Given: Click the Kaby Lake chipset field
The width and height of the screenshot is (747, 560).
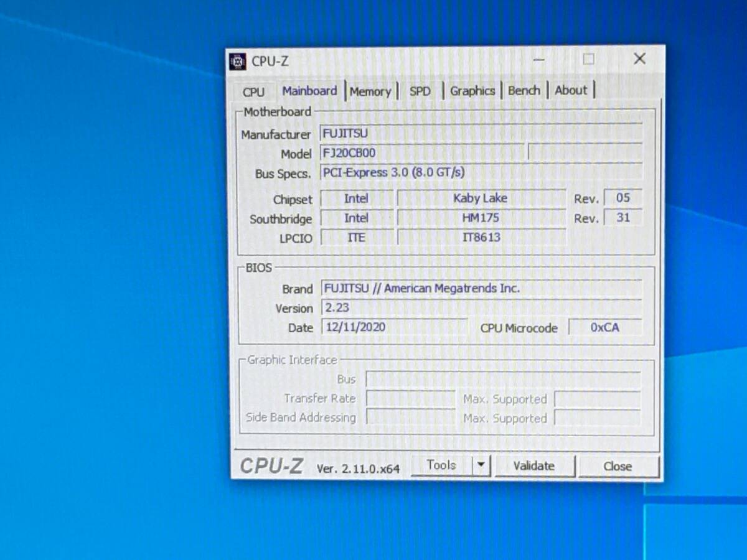Looking at the screenshot, I should pos(481,198).
